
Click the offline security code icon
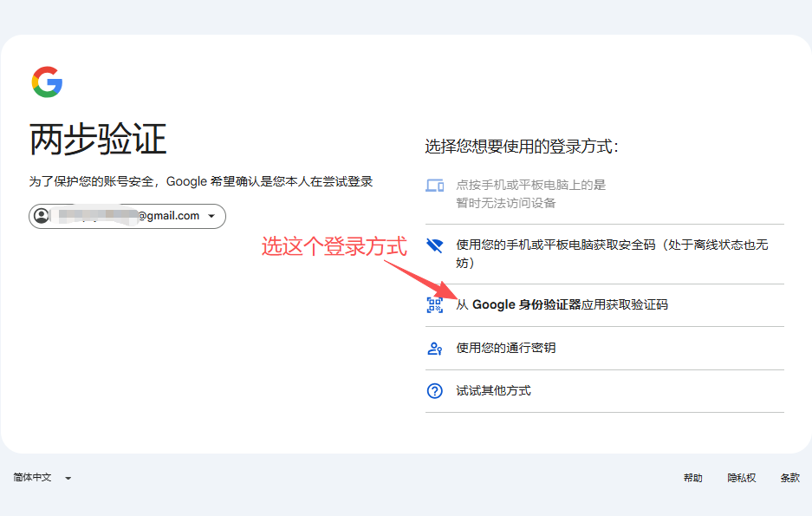(x=434, y=245)
